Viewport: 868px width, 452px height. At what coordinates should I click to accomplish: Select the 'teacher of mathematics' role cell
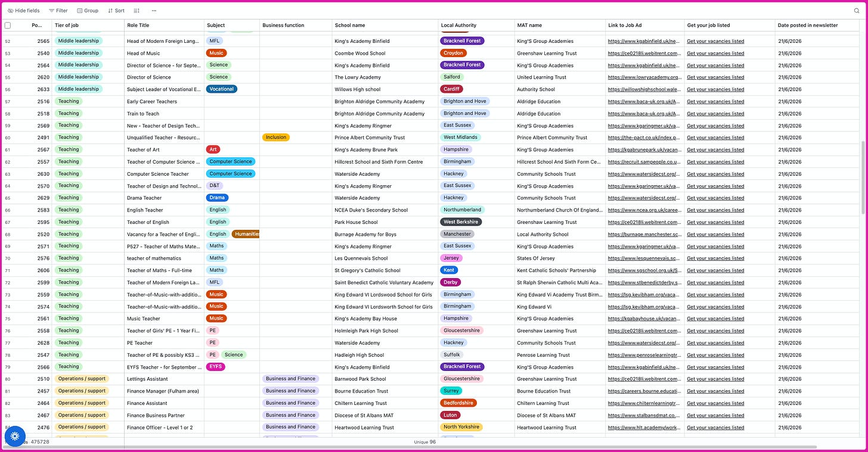[164, 258]
